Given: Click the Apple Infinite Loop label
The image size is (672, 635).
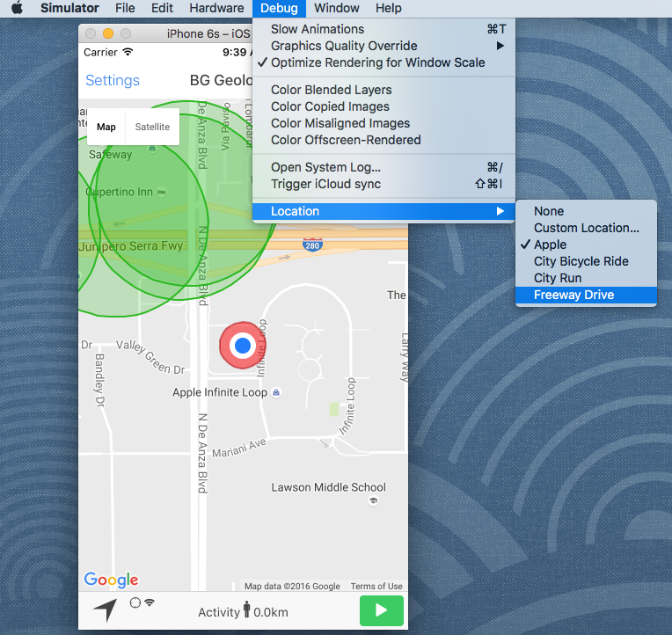Looking at the screenshot, I should (220, 392).
